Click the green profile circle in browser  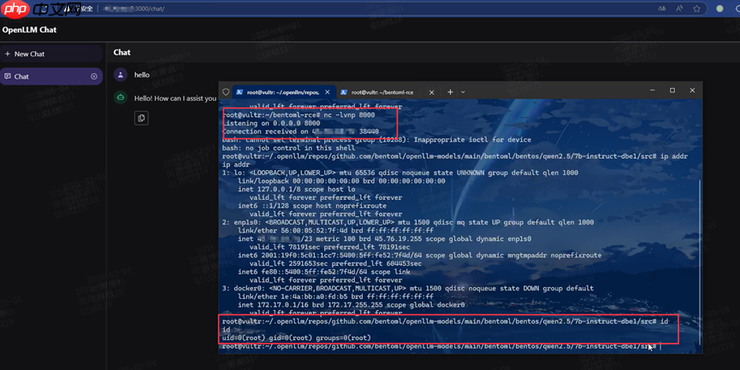click(x=720, y=8)
